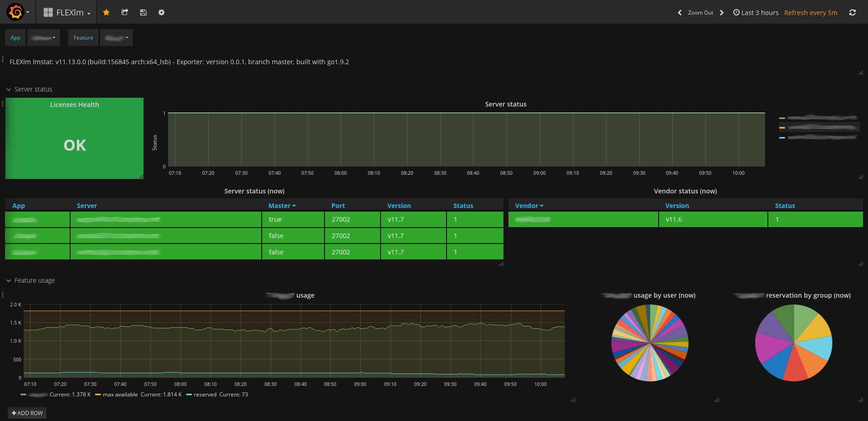Open Last 3 hours time picker
The image size is (868, 421).
pyautogui.click(x=756, y=13)
